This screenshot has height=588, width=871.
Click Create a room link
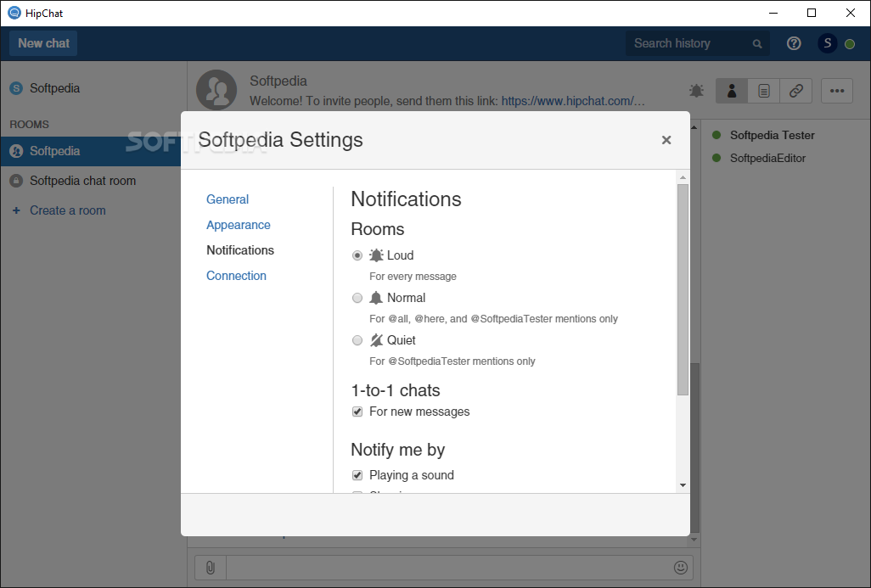point(67,210)
